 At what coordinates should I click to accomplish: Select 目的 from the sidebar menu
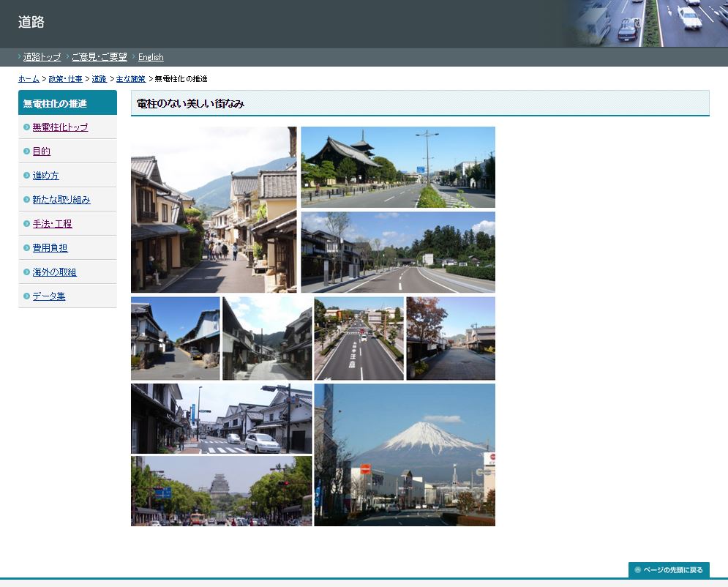coord(41,152)
